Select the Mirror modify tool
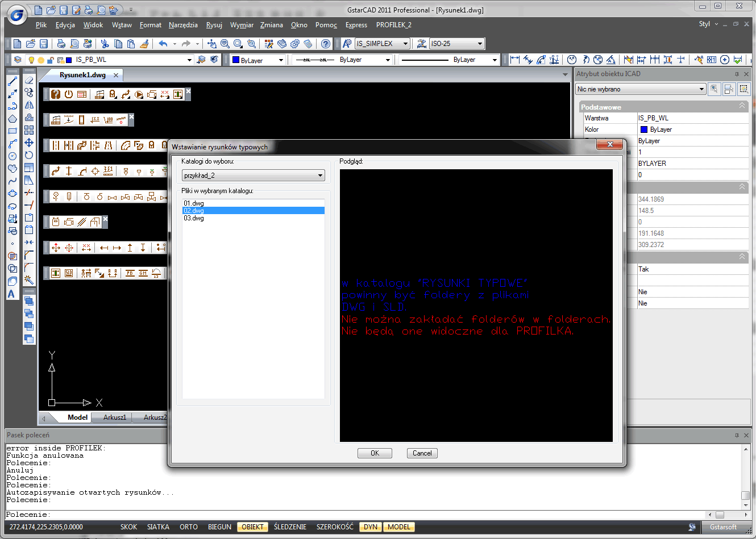756x539 pixels. [29, 105]
